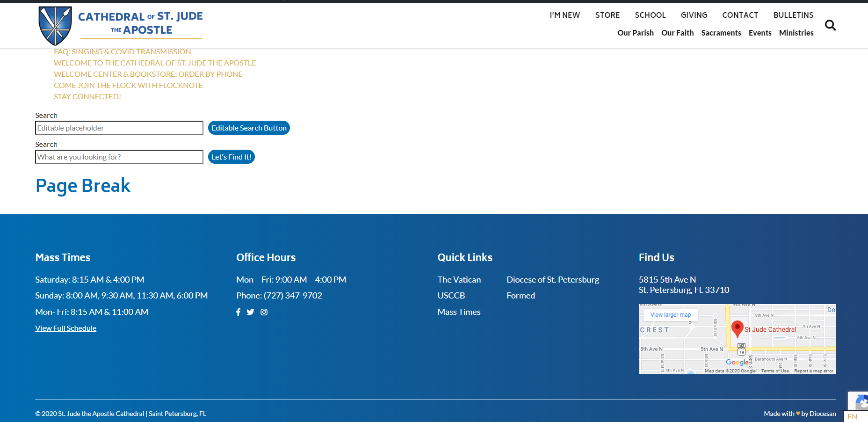Viewport: 868px width, 422px height.
Task: Go to the Bulletins page
Action: tap(793, 15)
